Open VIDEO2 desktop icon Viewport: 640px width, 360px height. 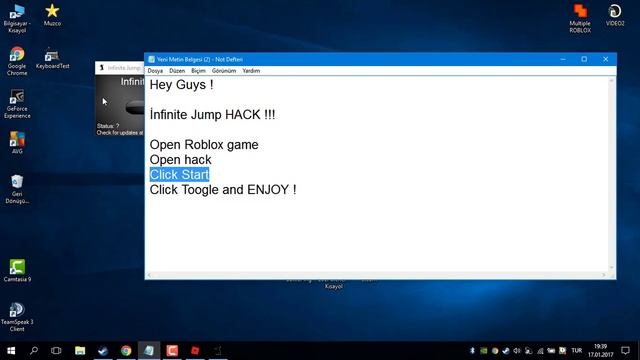point(615,15)
